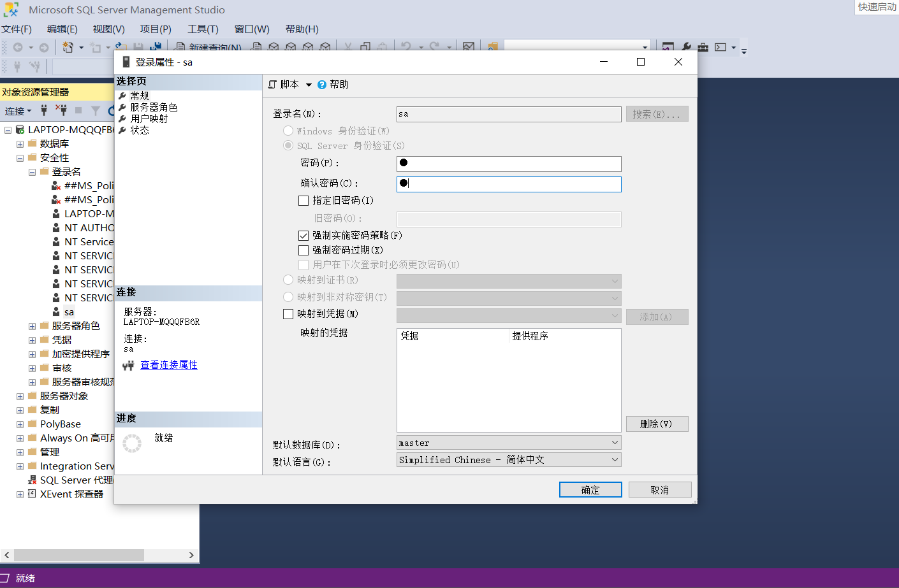The height and width of the screenshot is (588, 899).
Task: Click the Properties Window toolbar icon
Action: [x=668, y=47]
